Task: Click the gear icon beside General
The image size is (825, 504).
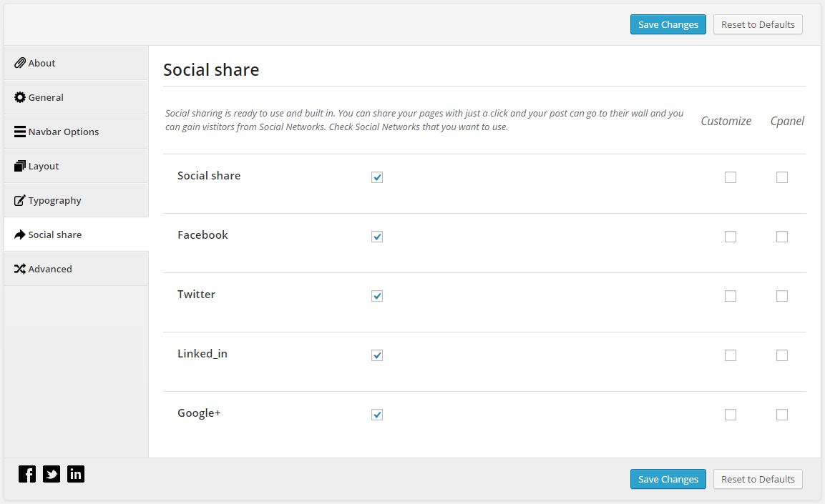Action: [x=20, y=97]
